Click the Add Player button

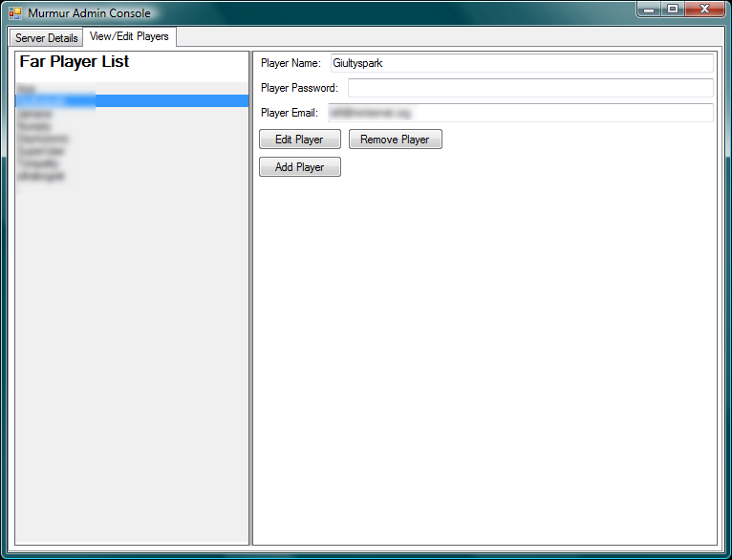click(300, 166)
